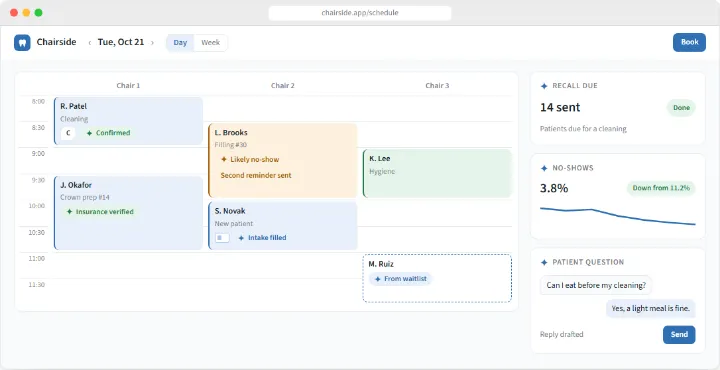
Task: Send the drafted reply
Action: pyautogui.click(x=679, y=335)
